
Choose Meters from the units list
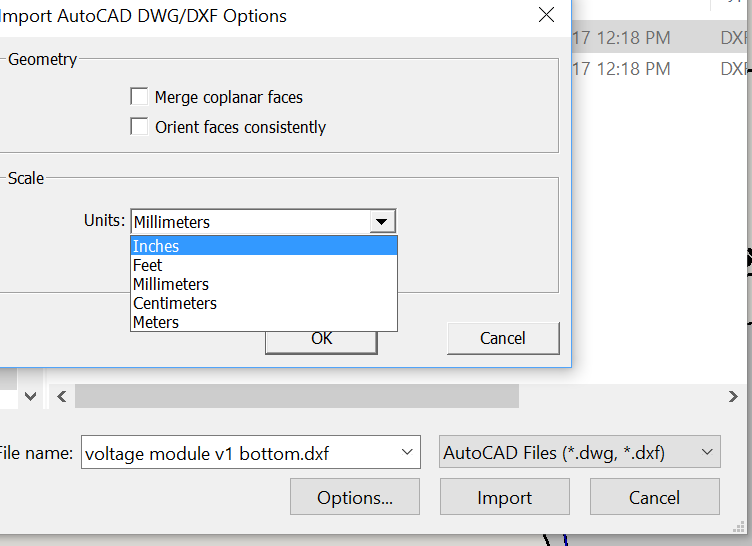[x=264, y=322]
